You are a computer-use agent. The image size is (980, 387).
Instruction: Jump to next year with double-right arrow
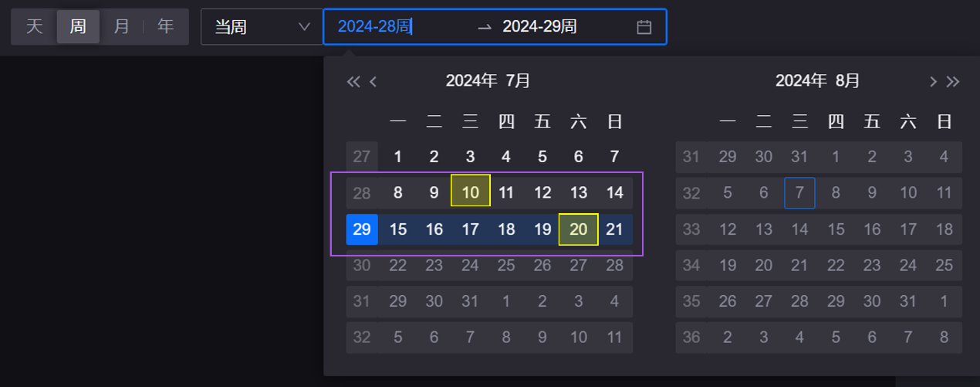pos(953,82)
